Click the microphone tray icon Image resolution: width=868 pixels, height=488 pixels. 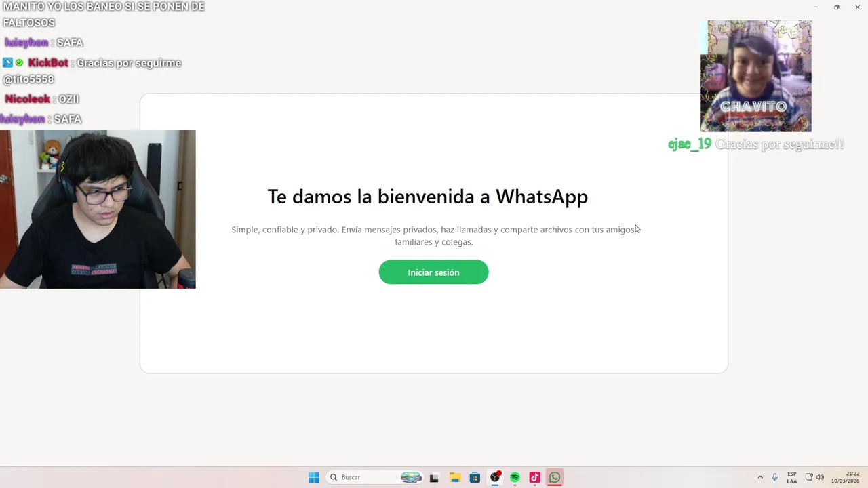(775, 477)
